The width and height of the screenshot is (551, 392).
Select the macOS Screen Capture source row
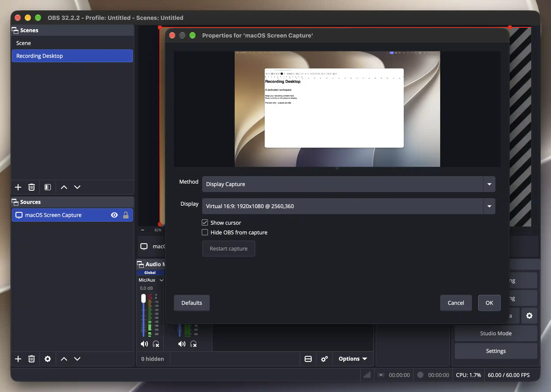(x=72, y=215)
